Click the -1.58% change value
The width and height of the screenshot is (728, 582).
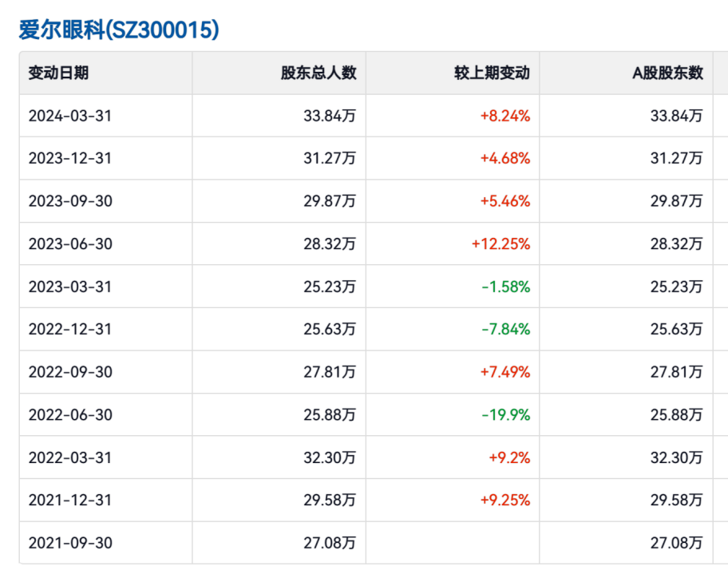pyautogui.click(x=505, y=287)
